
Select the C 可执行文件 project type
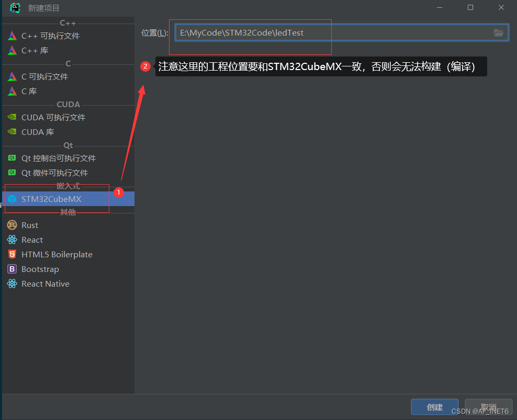click(x=68, y=76)
